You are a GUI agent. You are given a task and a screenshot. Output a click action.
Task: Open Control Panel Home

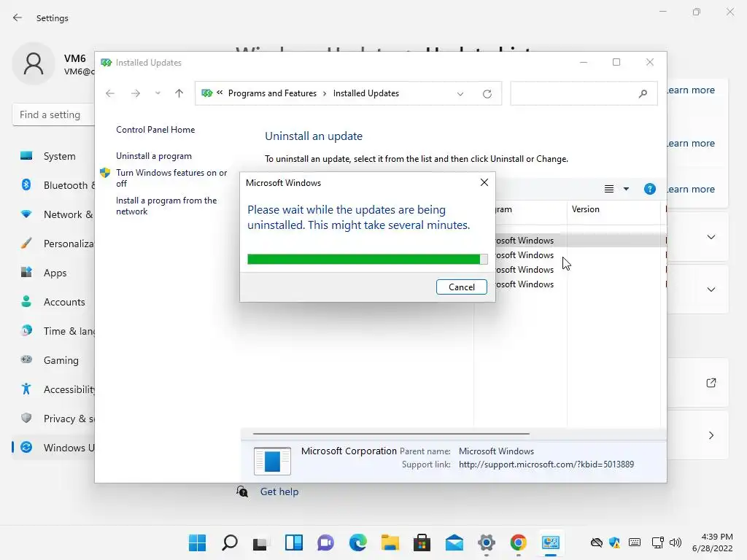coord(155,130)
